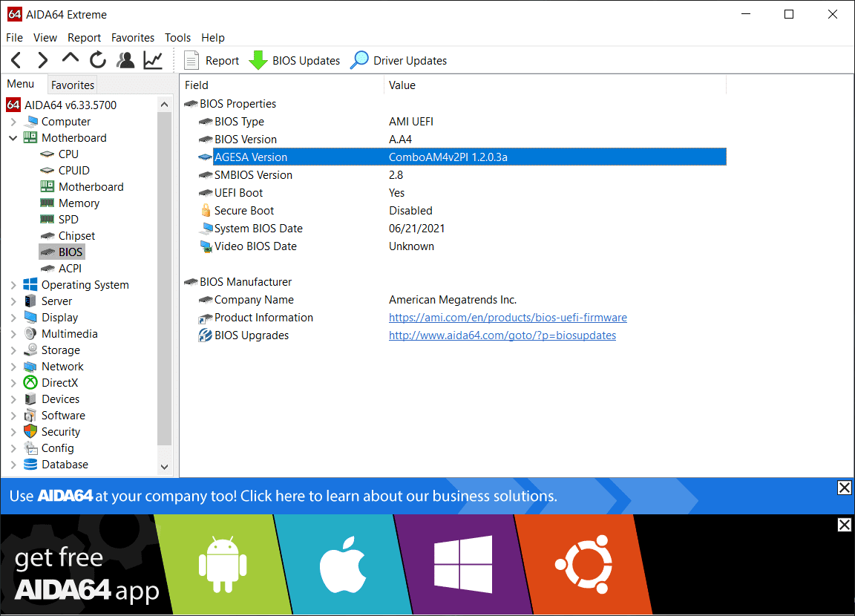The image size is (855, 616).
Task: Click the DirectX Xbox icon
Action: click(30, 383)
